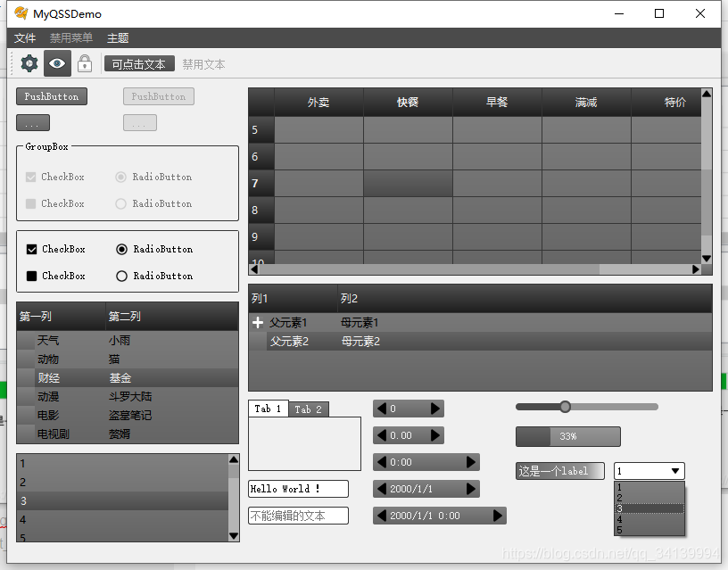Image resolution: width=728 pixels, height=570 pixels.
Task: Click the 外卖 column header
Action: tap(318, 102)
